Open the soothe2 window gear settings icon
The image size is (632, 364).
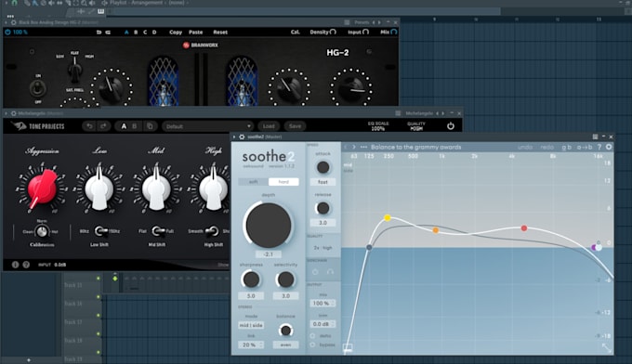(242, 136)
